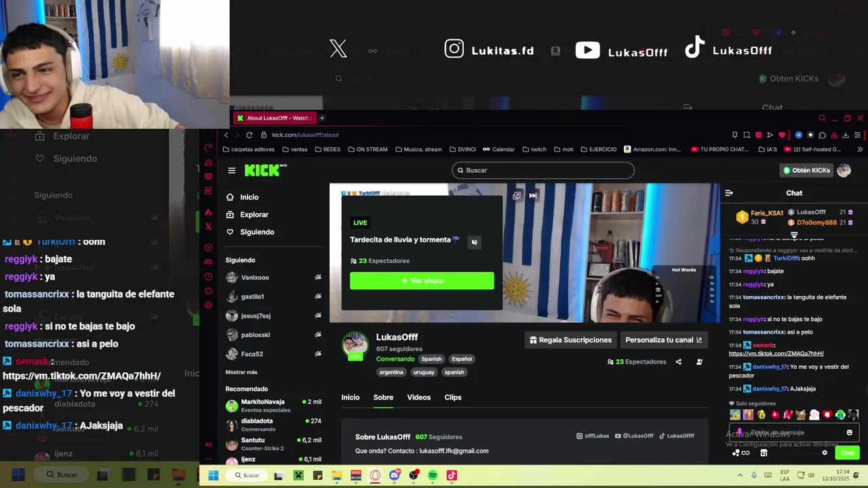Go to Explorar in Kick sidebar
Viewport: 868px width, 488px height.
tap(247, 215)
